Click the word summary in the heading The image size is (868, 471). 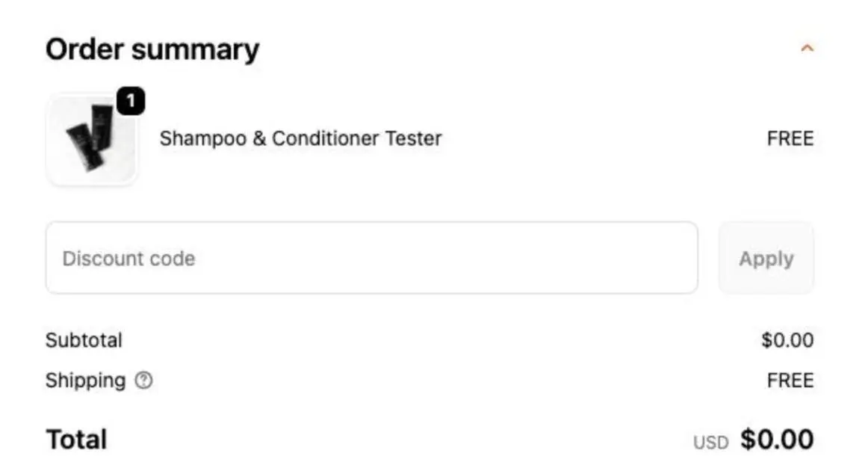[x=195, y=50]
